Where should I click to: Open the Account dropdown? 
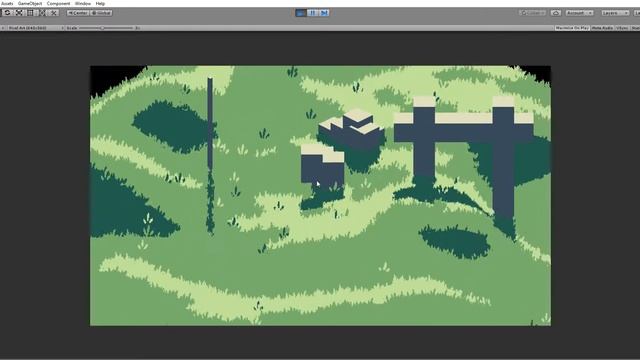click(x=579, y=13)
